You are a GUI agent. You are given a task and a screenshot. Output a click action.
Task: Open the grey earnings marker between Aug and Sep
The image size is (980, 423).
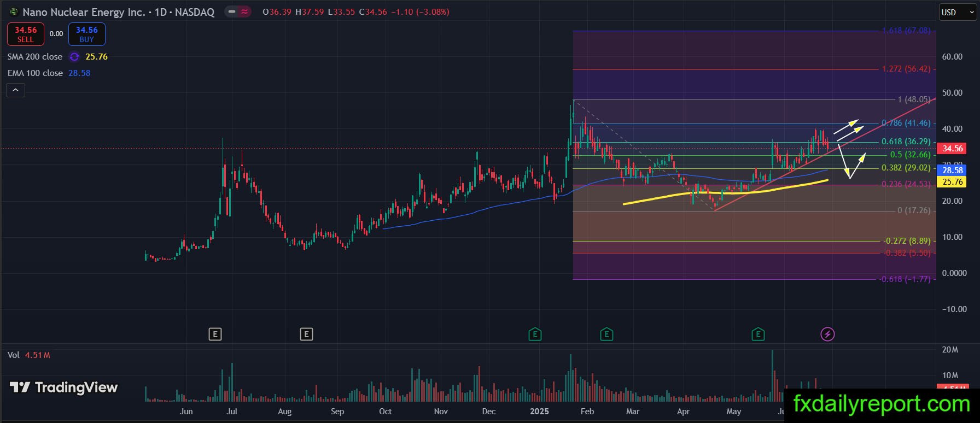point(306,334)
